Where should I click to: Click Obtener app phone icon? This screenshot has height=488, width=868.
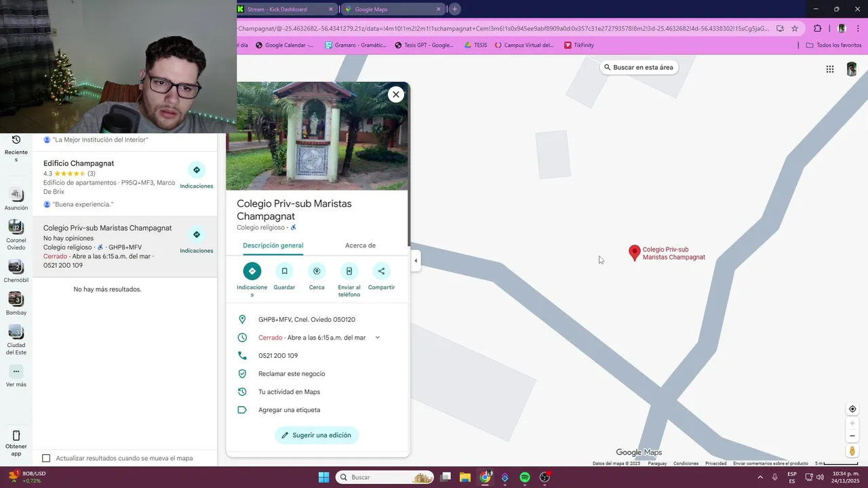(16, 436)
